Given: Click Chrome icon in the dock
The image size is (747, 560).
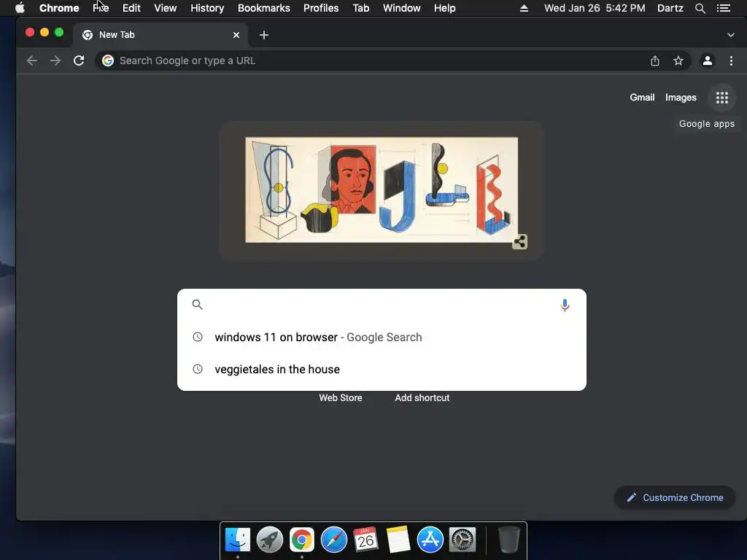Looking at the screenshot, I should click(302, 540).
